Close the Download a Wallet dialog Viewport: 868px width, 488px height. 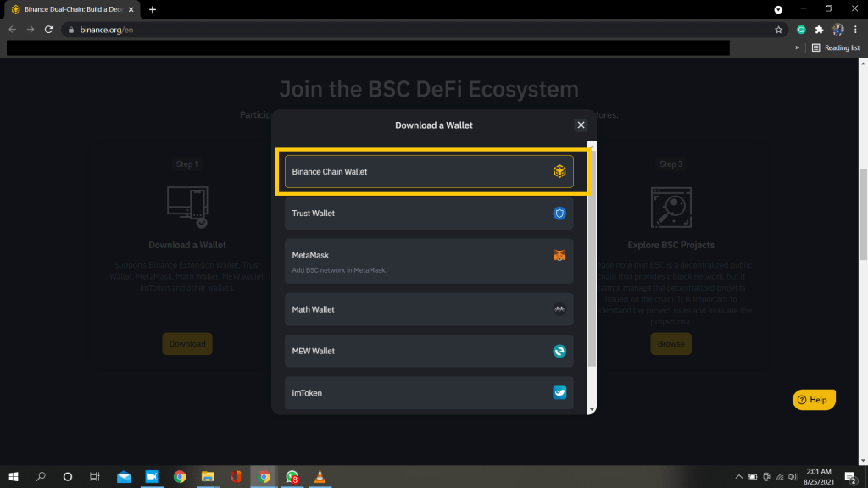pos(581,125)
